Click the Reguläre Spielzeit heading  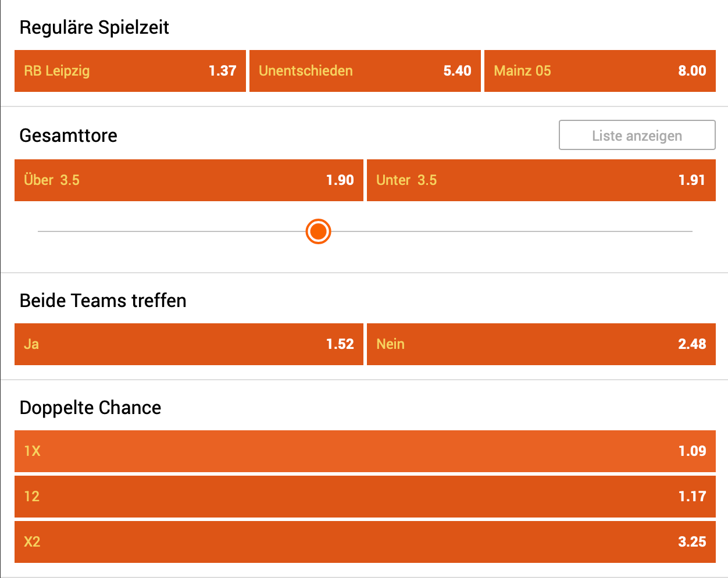(x=94, y=27)
